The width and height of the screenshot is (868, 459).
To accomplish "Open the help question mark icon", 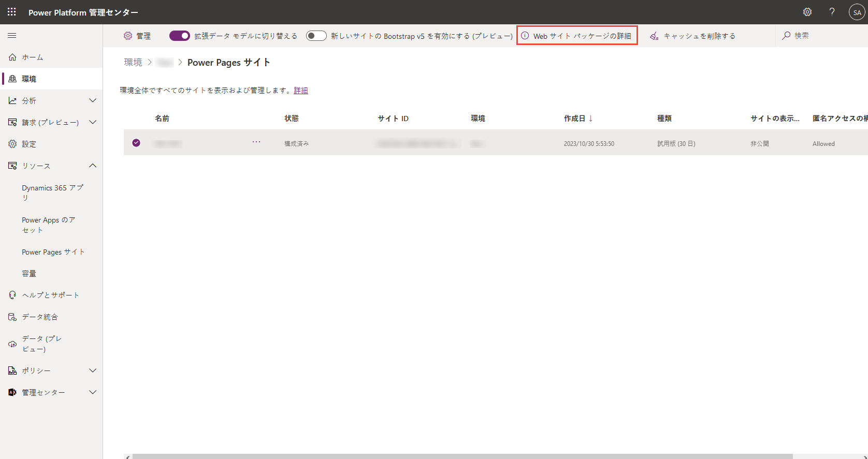I will coord(832,12).
